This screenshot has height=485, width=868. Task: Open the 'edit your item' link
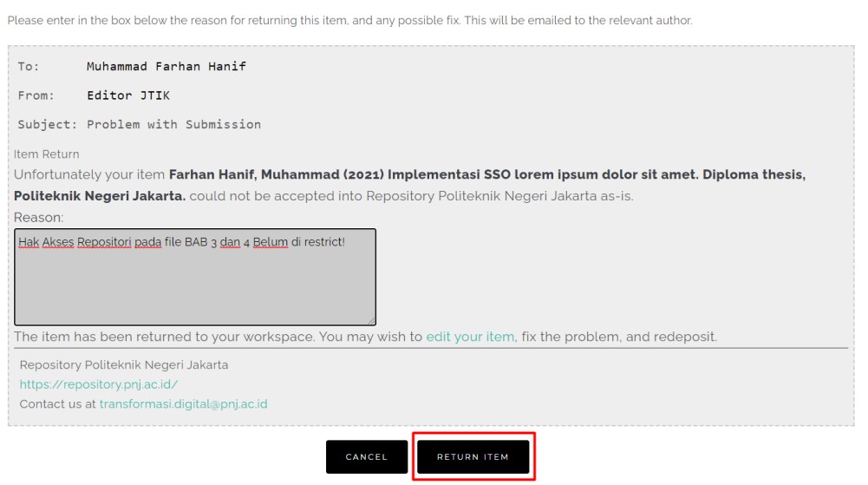pos(470,337)
